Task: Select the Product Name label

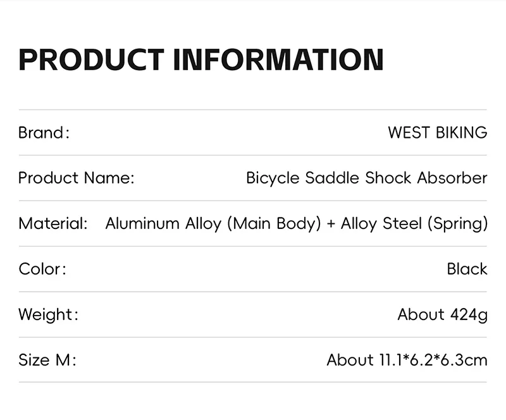Action: pyautogui.click(x=76, y=178)
